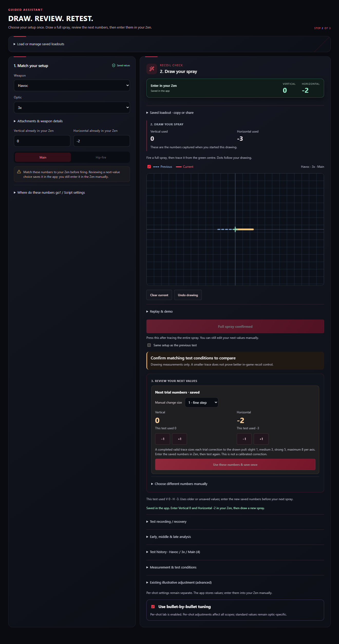Open the Optic dropdown showing 3x
Screen dimensions: 339x644
click(72, 108)
